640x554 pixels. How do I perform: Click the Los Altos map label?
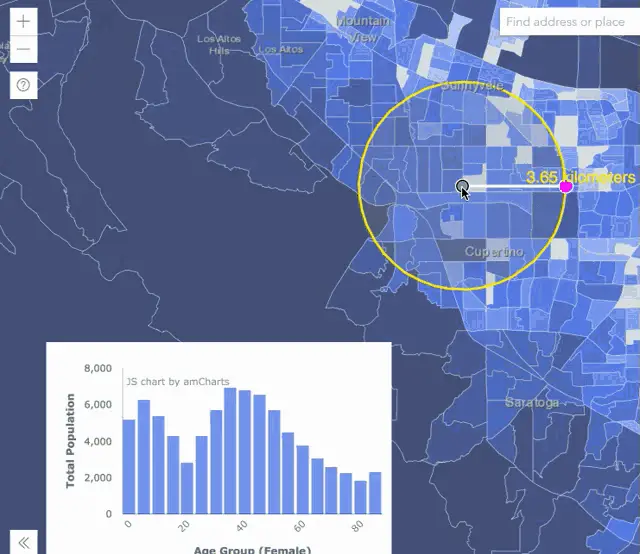pyautogui.click(x=281, y=50)
